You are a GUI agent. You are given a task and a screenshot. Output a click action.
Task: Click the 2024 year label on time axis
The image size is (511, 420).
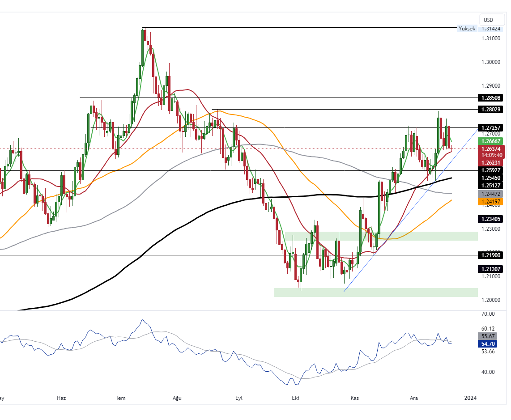470,398
